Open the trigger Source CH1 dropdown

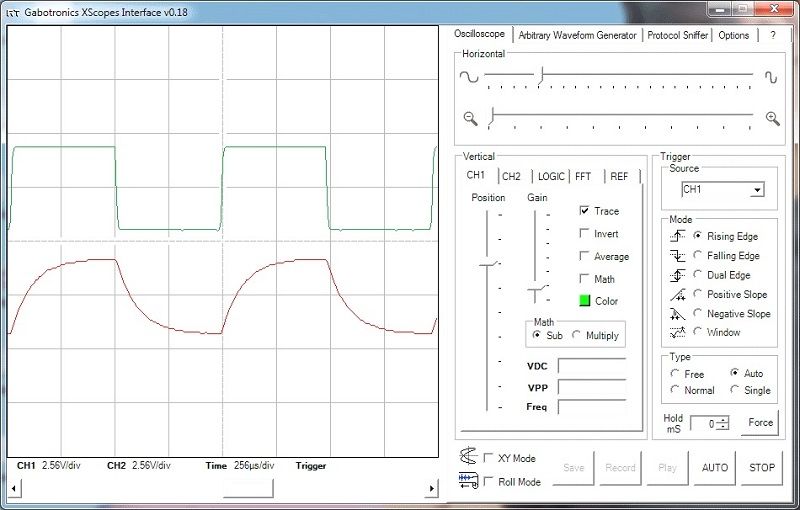[723, 190]
